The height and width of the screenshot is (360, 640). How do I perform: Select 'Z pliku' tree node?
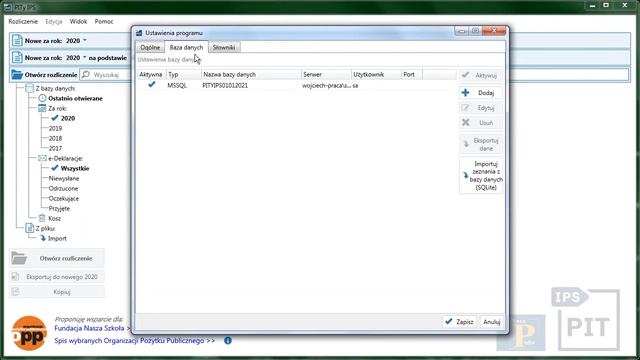point(45,229)
